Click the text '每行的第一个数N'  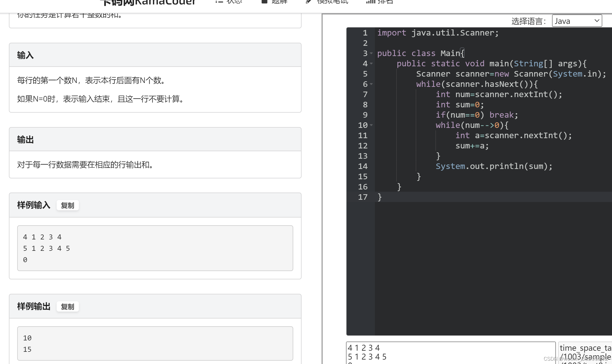(47, 80)
